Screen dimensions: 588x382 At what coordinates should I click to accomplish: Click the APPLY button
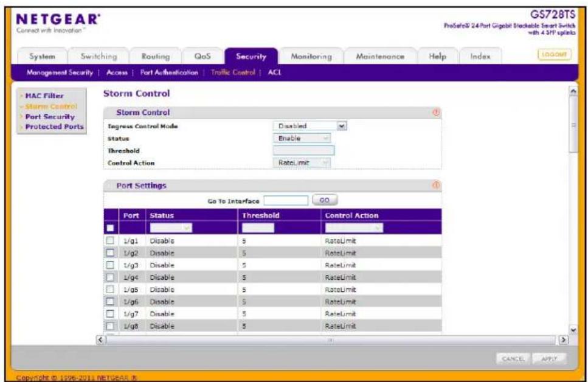[x=549, y=359]
